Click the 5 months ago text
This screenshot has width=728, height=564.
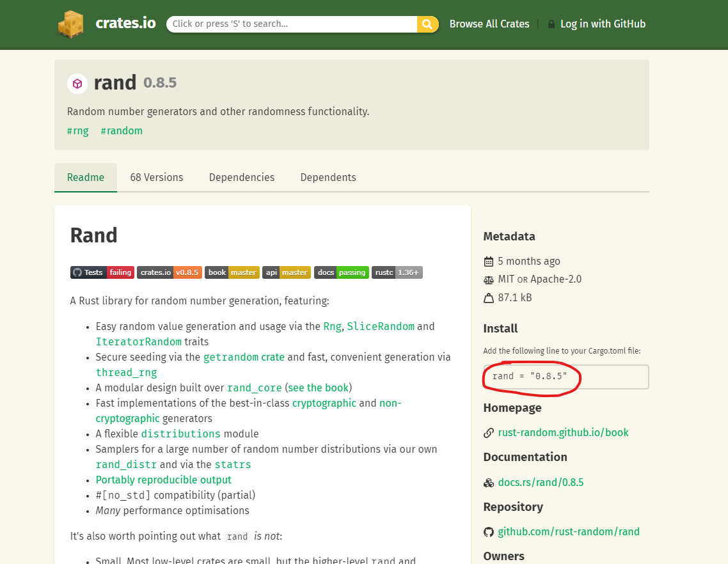[529, 262]
